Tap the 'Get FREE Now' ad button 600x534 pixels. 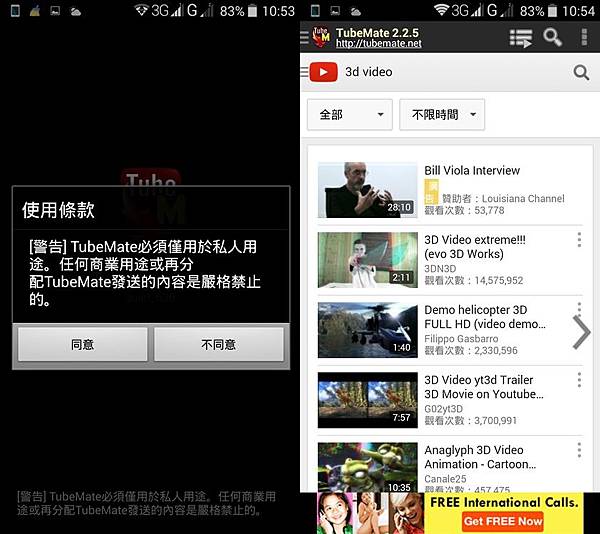click(502, 521)
